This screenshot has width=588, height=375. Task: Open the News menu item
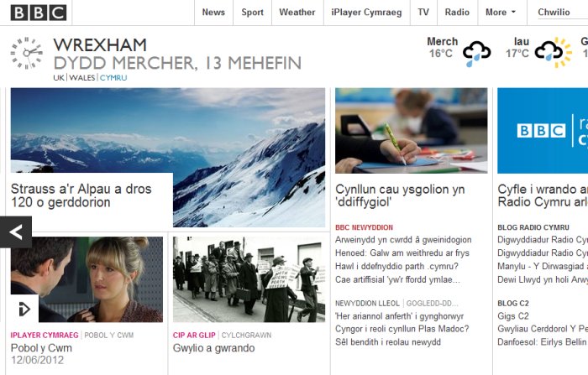213,13
